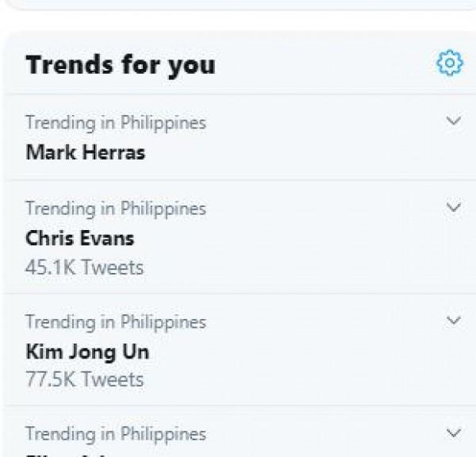
Task: Click the bottommost "Trending in Philippines" label
Action: [x=115, y=434]
